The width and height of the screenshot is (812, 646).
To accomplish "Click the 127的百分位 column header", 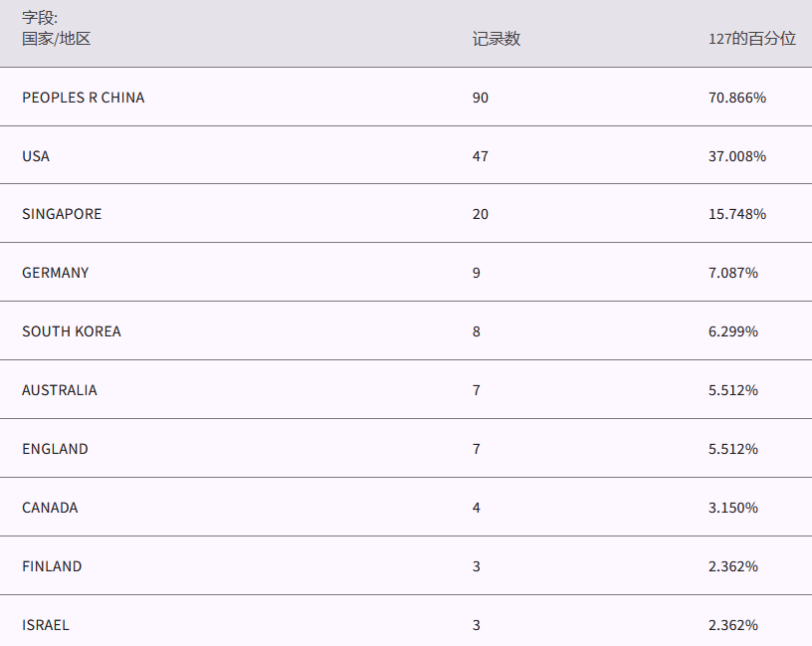I will point(751,39).
